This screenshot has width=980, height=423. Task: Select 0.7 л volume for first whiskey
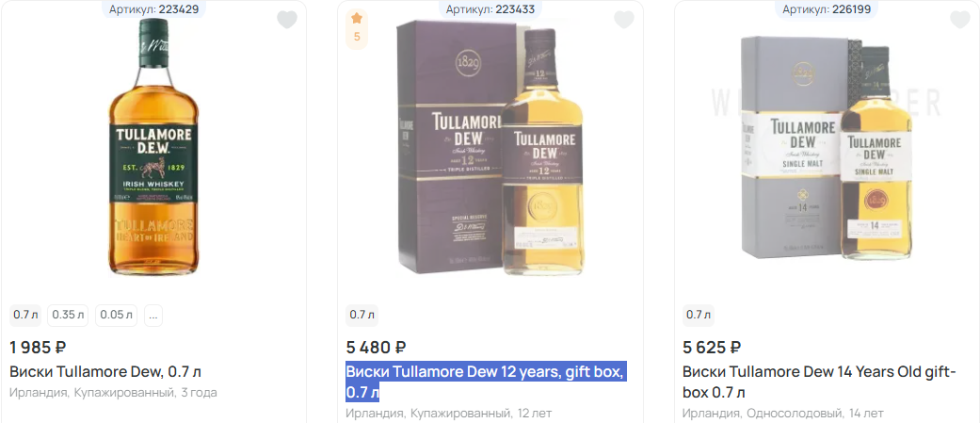[x=25, y=315]
